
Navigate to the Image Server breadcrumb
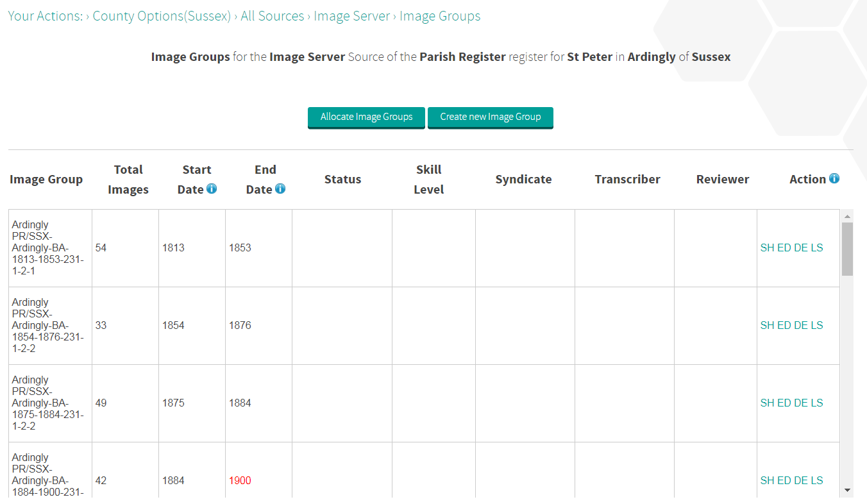tap(351, 16)
